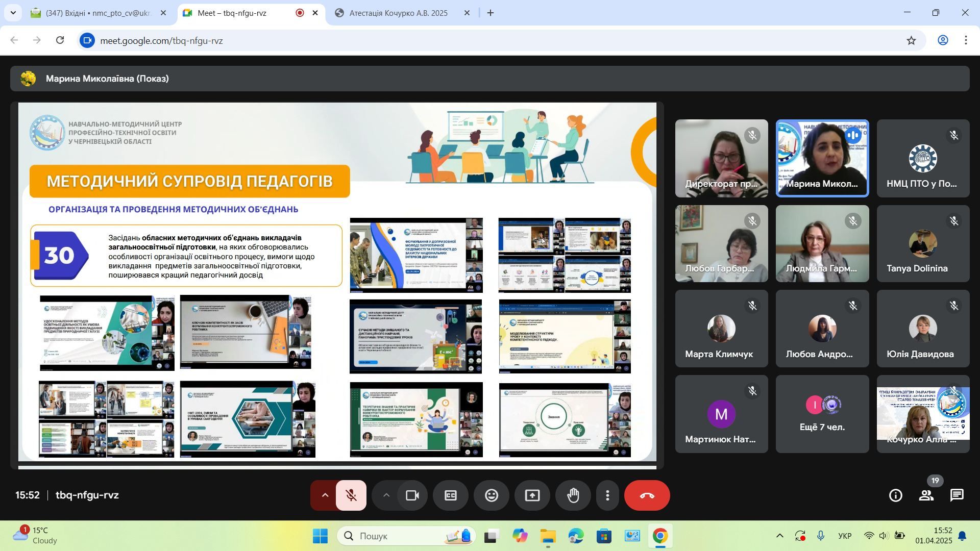Expand audio settings arrow beside microphone

pyautogui.click(x=325, y=495)
